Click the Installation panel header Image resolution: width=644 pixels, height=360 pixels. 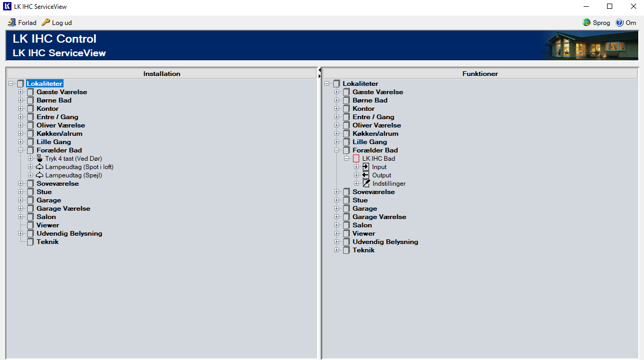(x=161, y=74)
